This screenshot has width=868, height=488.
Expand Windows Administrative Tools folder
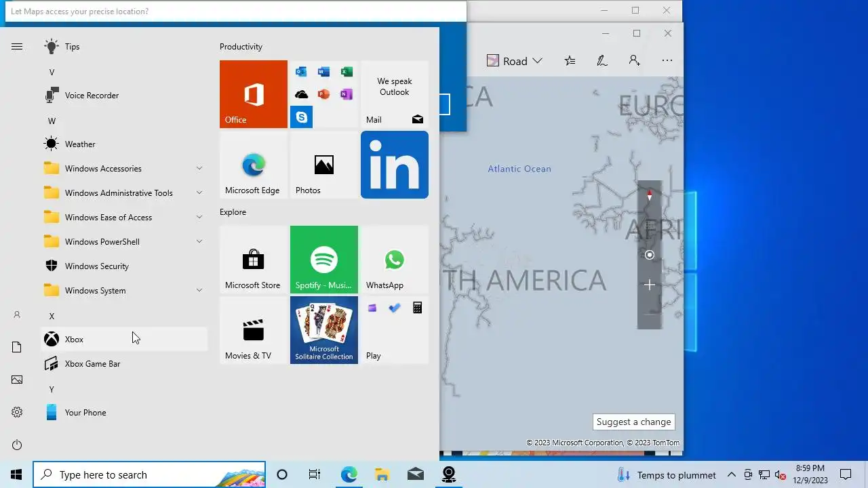point(124,193)
